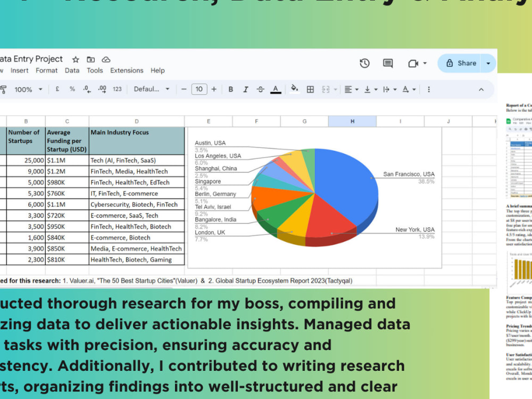Click the Share button
This screenshot has height=399, width=532.
click(x=461, y=63)
